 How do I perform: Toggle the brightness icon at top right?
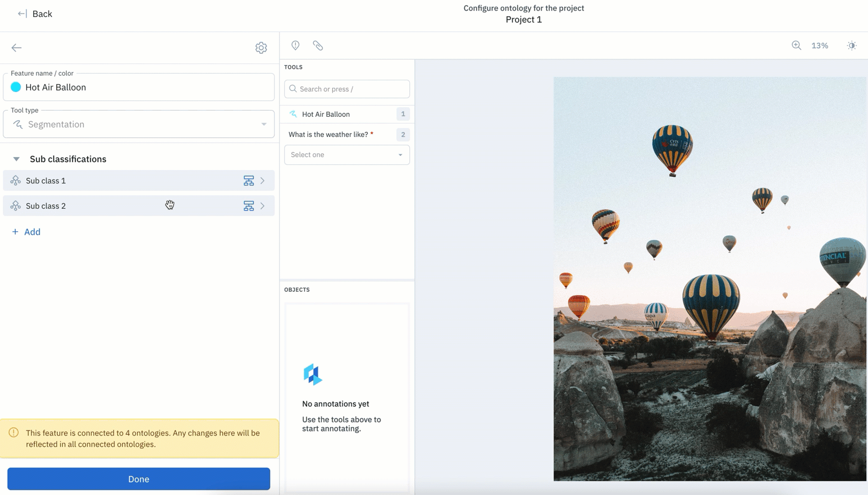click(852, 45)
